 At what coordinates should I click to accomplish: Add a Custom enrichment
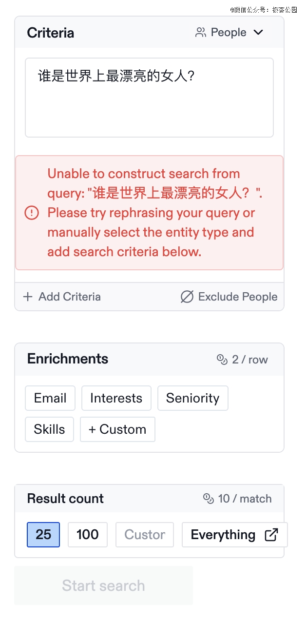click(117, 429)
